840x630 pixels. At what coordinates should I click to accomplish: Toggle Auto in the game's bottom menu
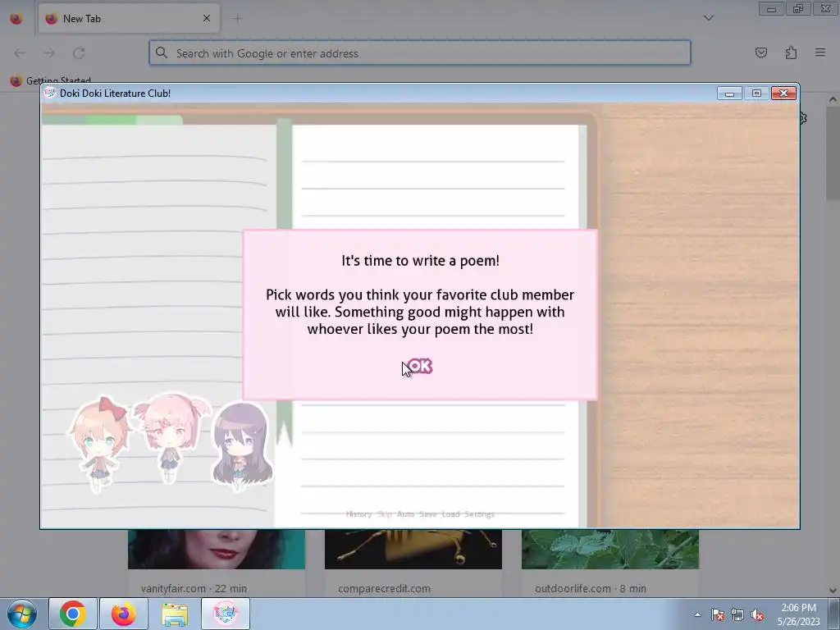(x=405, y=514)
